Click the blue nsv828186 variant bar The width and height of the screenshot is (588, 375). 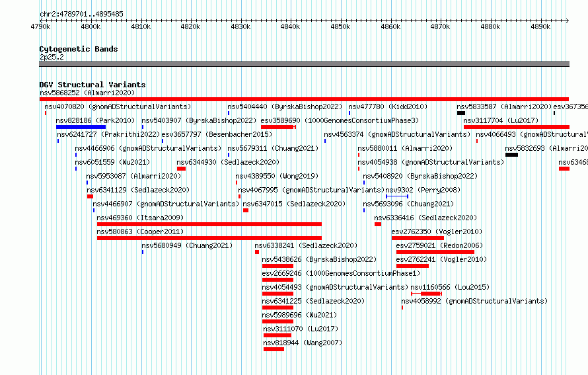(81, 127)
